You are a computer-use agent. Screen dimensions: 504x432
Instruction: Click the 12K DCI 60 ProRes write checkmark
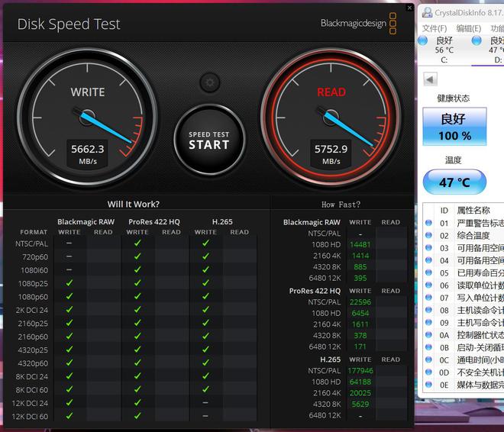[137, 416]
